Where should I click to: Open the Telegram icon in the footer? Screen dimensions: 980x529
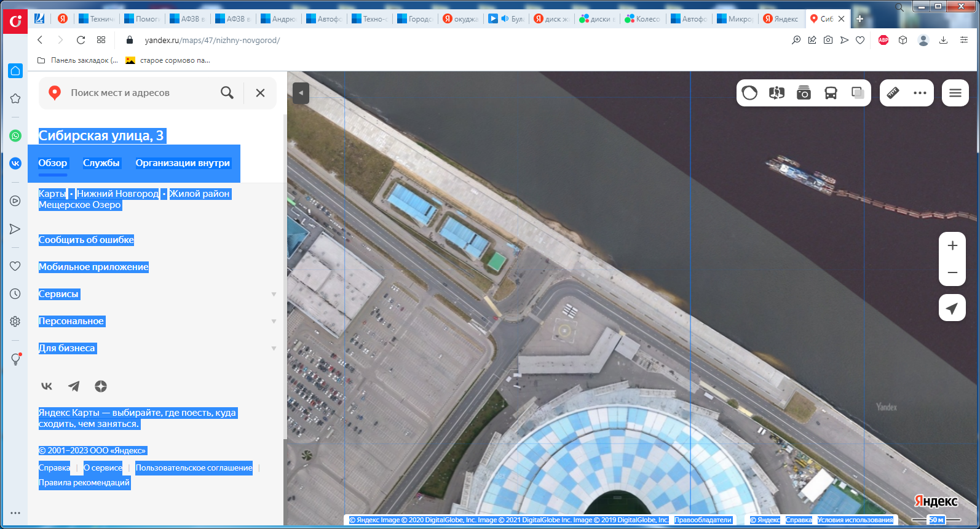74,386
